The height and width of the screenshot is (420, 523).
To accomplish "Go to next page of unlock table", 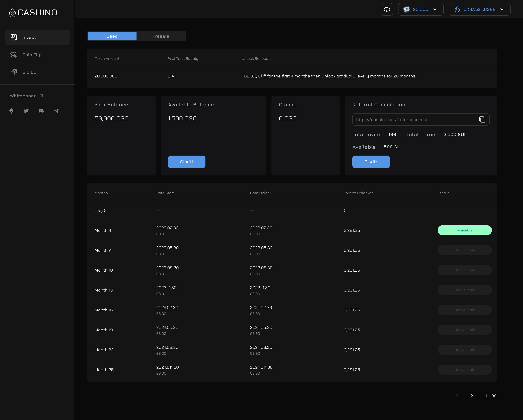I will point(472,396).
